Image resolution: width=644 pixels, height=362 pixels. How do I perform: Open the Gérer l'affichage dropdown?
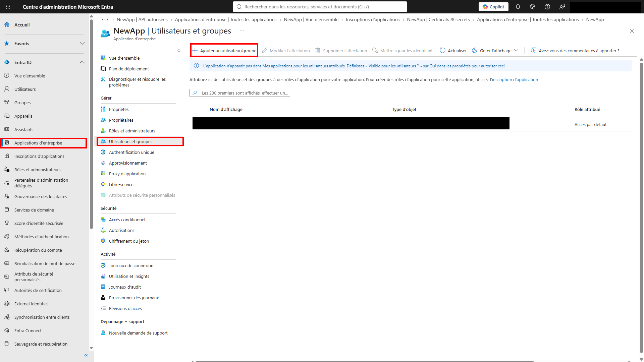[495, 51]
